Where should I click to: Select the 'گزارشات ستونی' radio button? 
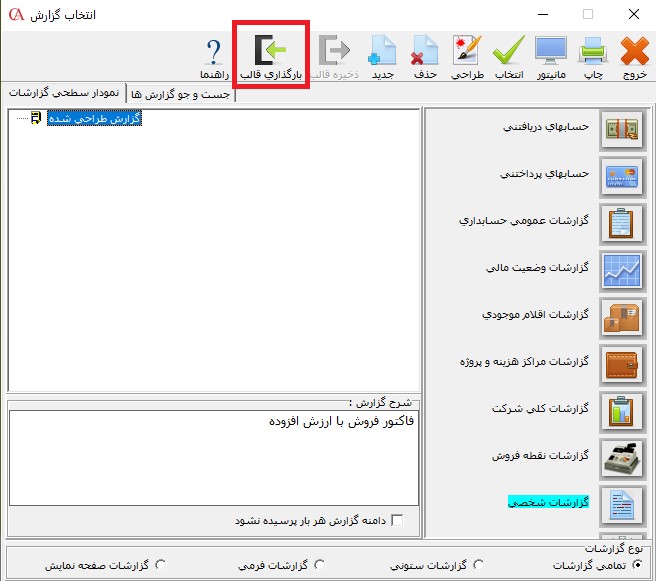(477, 565)
